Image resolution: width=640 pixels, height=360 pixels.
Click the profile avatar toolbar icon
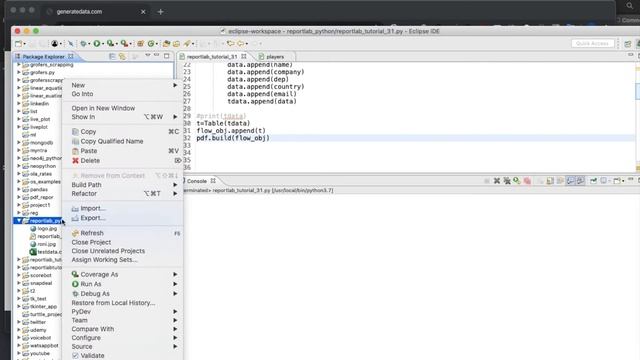click(x=54, y=44)
